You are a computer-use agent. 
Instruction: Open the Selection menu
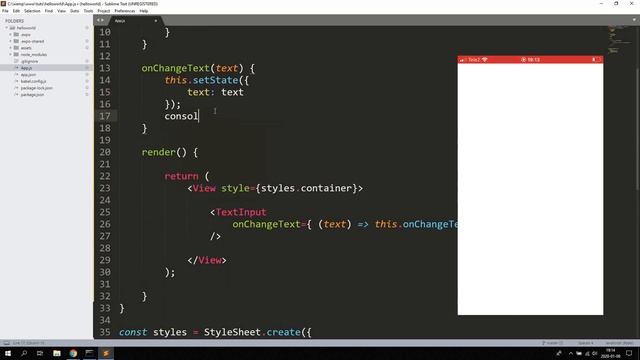[x=32, y=11]
